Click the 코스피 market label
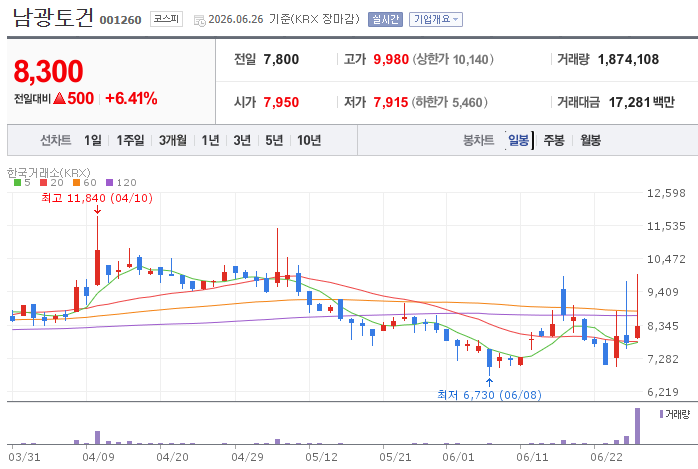 [166, 19]
